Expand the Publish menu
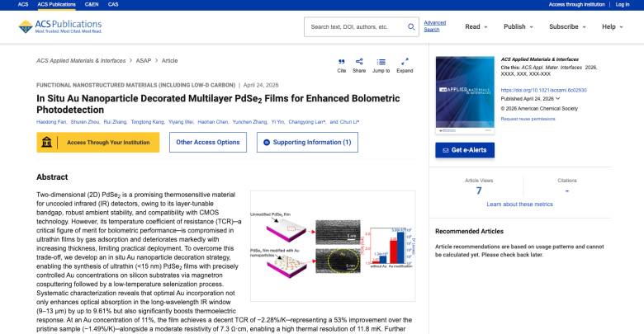 (519, 26)
